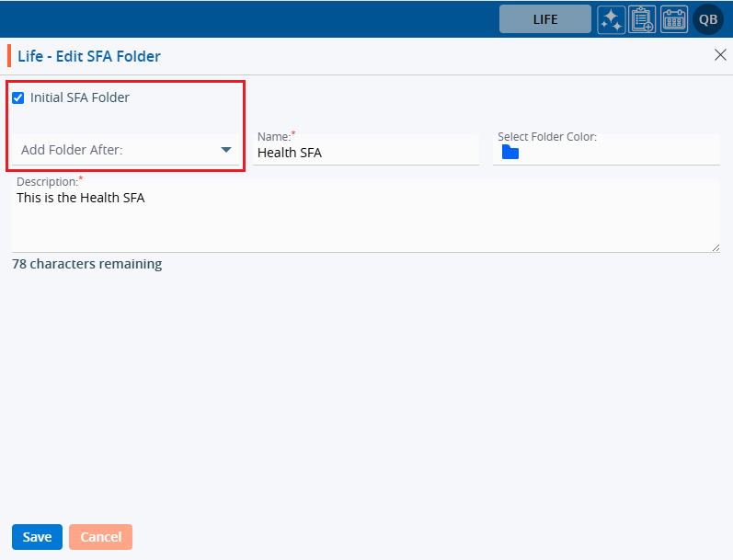Click the sparkle AI assistant icon
Image resolution: width=733 pixels, height=560 pixels.
pyautogui.click(x=612, y=19)
